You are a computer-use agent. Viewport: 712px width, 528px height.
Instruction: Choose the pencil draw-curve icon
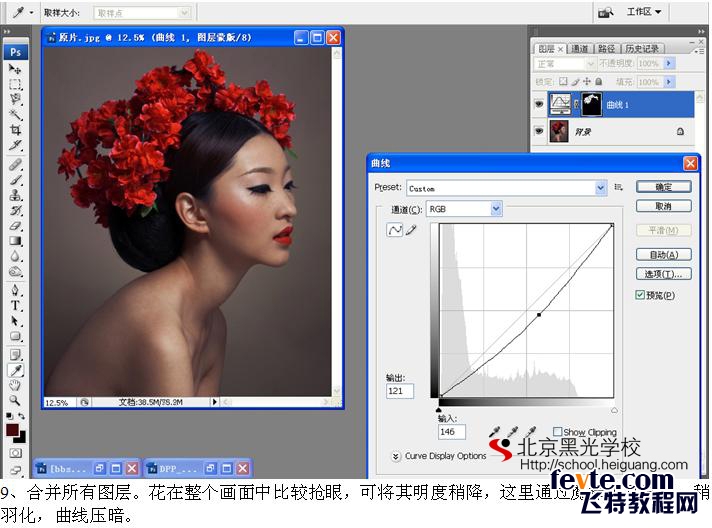pyautogui.click(x=411, y=230)
